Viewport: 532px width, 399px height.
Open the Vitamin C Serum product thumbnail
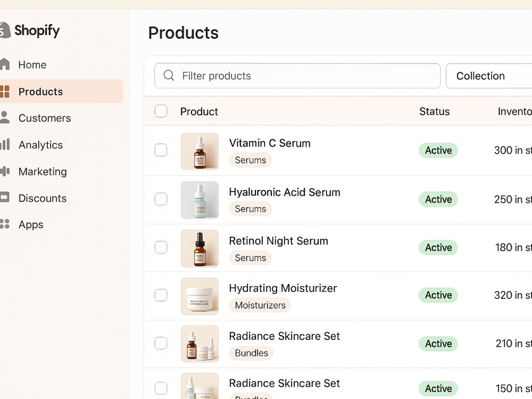(199, 151)
